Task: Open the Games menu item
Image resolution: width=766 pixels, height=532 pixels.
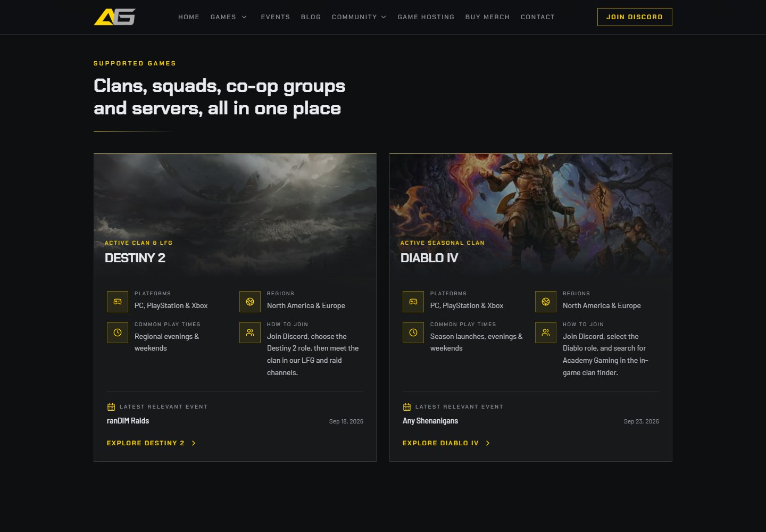Action: pos(223,17)
